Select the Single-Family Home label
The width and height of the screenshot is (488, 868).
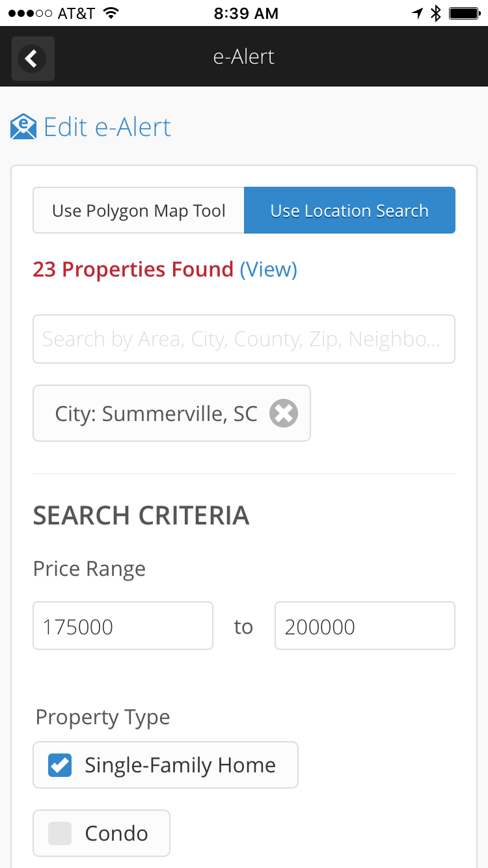tap(180, 765)
